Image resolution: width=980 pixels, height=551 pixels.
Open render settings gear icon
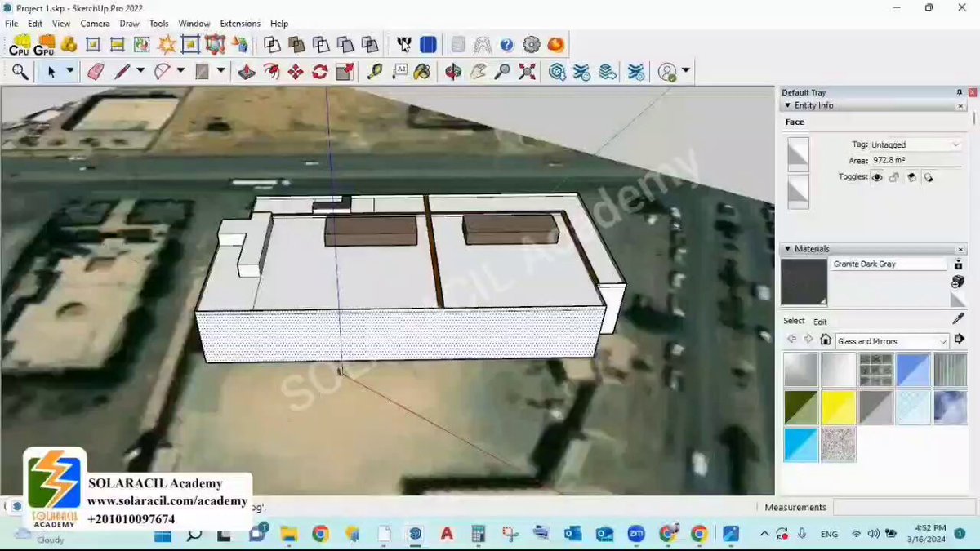(532, 45)
